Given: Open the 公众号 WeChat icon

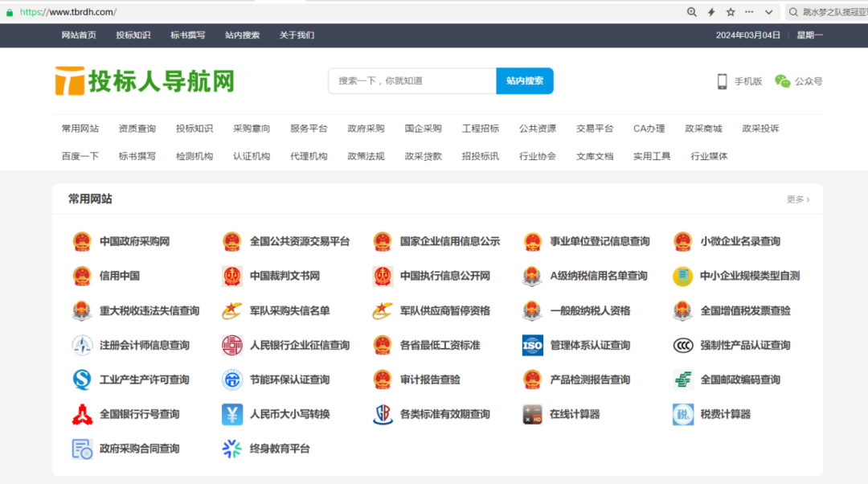Looking at the screenshot, I should pos(782,81).
